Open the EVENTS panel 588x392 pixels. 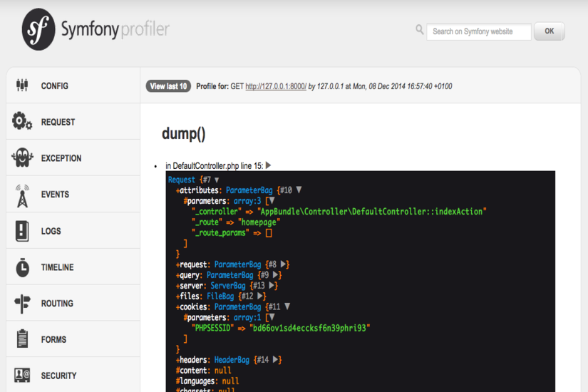pyautogui.click(x=73, y=195)
